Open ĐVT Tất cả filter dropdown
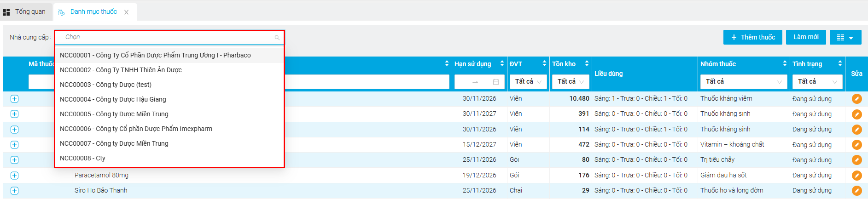This screenshot has width=868, height=199. point(528,82)
